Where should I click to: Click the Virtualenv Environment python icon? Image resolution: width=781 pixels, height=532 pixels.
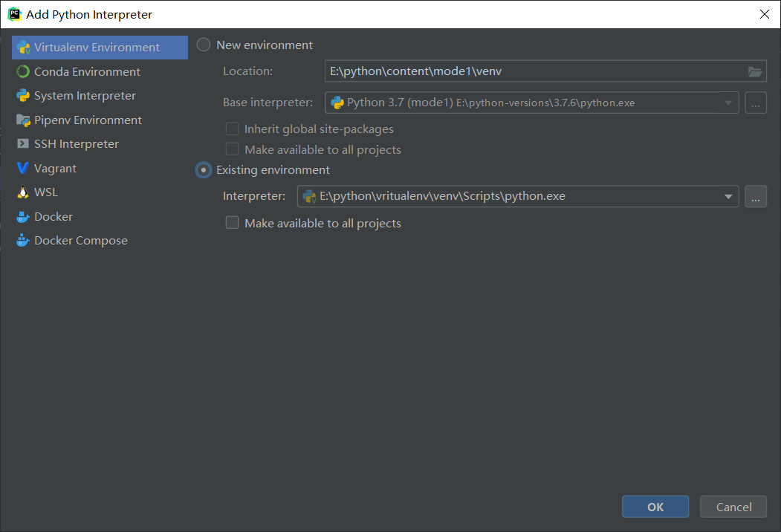click(x=23, y=48)
